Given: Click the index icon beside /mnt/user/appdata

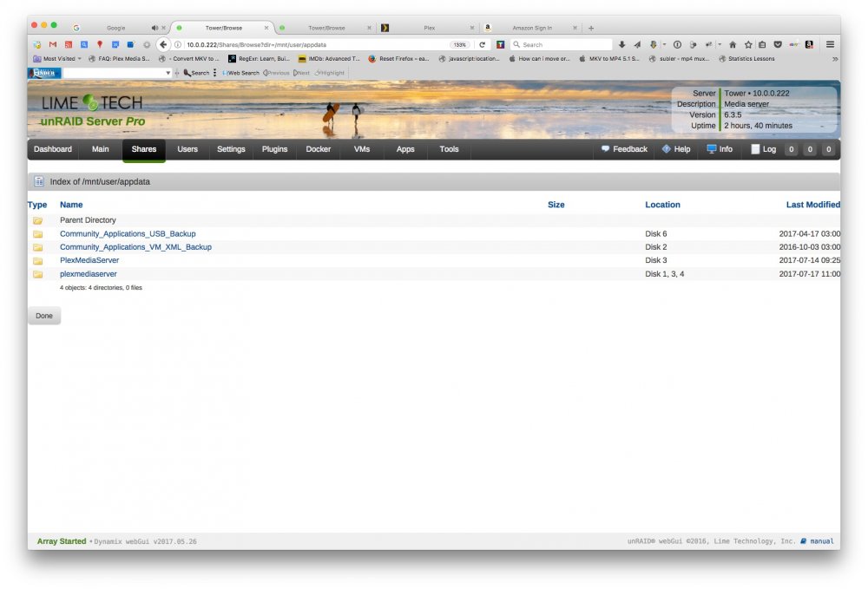Looking at the screenshot, I should pos(39,181).
